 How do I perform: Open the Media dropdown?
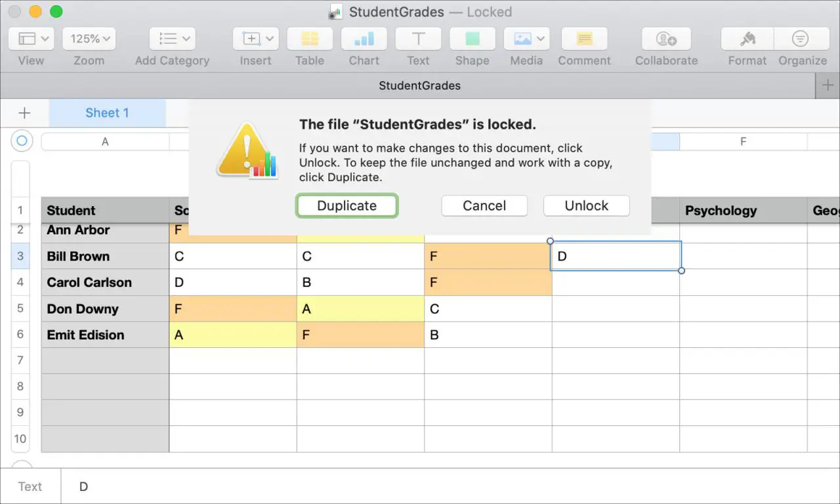click(526, 39)
